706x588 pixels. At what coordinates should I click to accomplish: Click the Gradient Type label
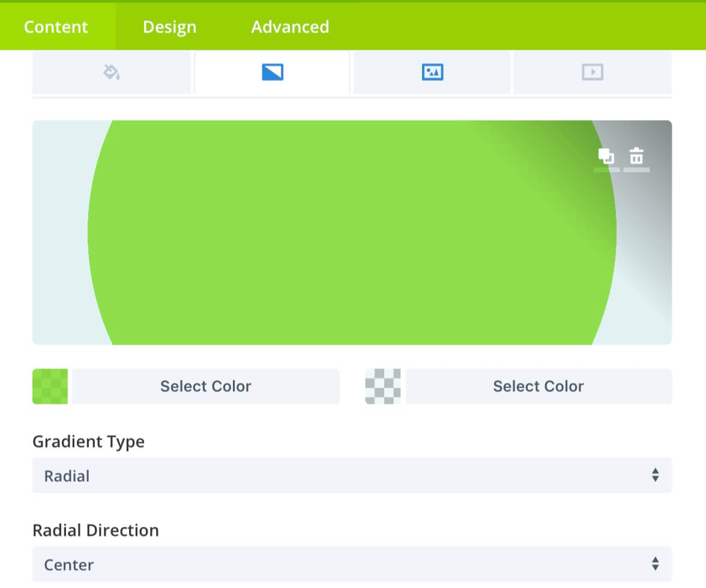(89, 442)
